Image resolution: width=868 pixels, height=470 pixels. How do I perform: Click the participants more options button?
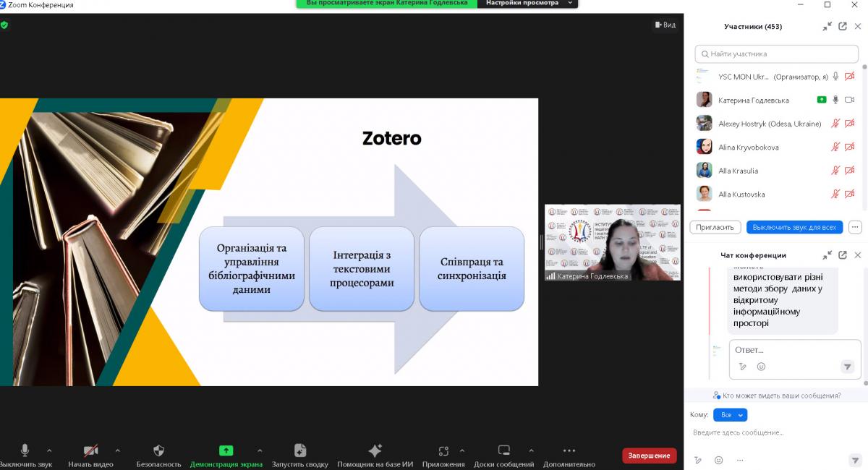(856, 227)
